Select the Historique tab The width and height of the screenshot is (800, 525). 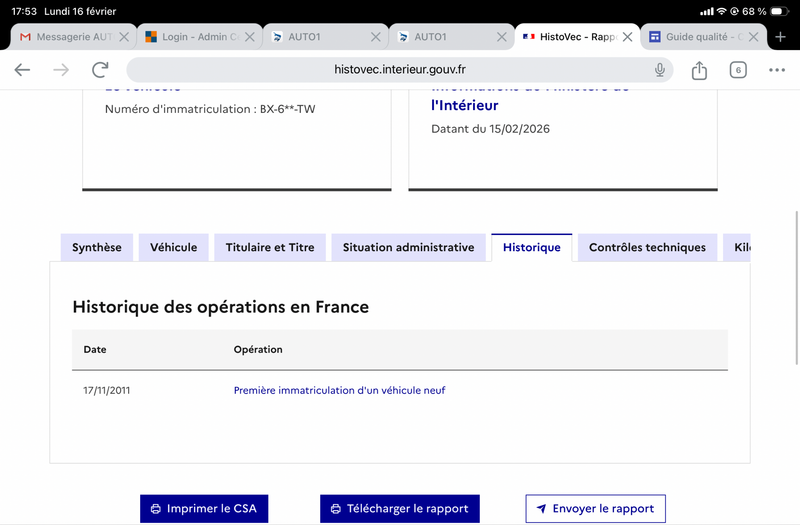(x=532, y=247)
